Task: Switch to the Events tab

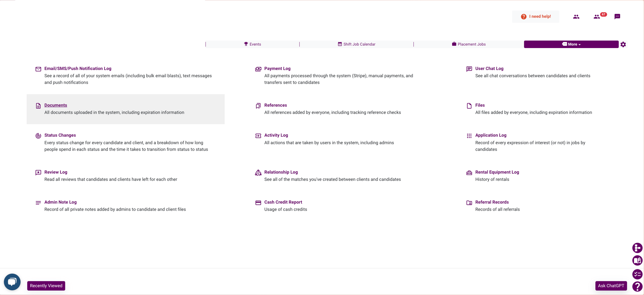Action: [252, 44]
